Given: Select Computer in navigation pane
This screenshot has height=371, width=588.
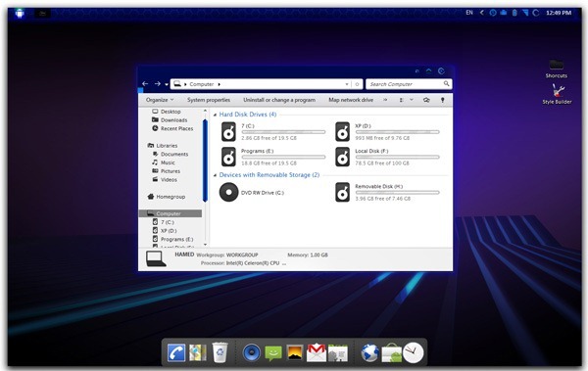Looking at the screenshot, I should coord(171,213).
